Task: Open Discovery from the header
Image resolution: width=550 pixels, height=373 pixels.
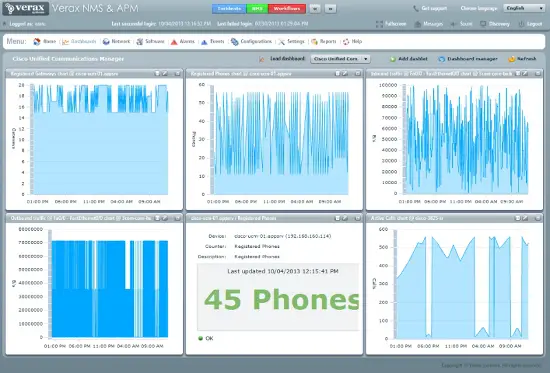Action: (495, 24)
